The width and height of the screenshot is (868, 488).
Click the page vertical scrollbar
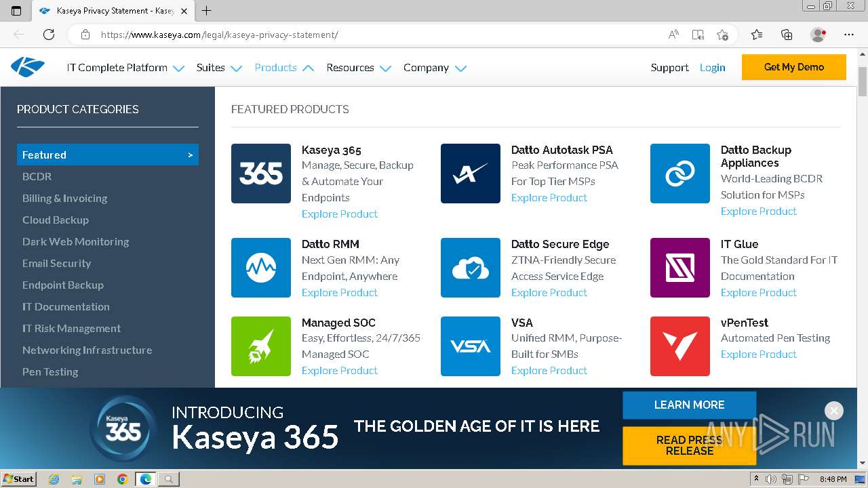tap(863, 260)
